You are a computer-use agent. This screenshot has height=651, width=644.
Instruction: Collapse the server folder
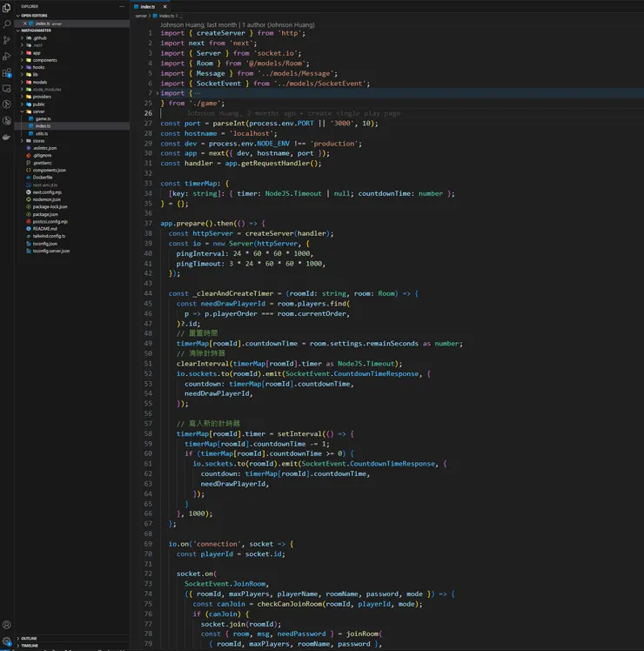point(38,111)
